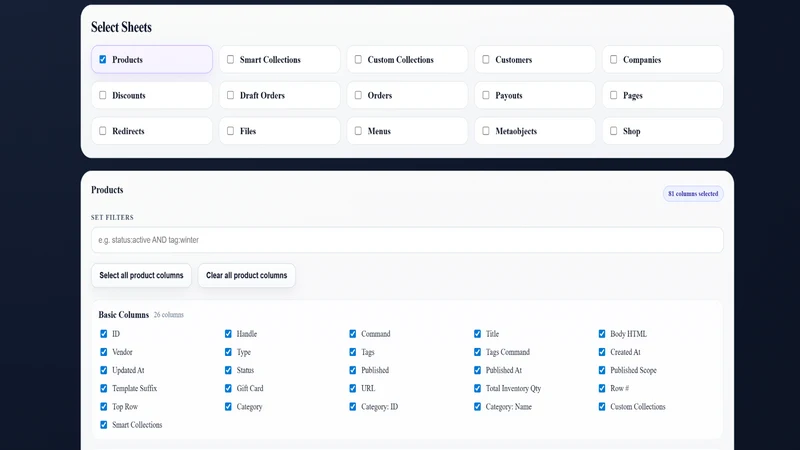This screenshot has height=450, width=800.
Task: Uncheck the Row # column
Action: [602, 388]
